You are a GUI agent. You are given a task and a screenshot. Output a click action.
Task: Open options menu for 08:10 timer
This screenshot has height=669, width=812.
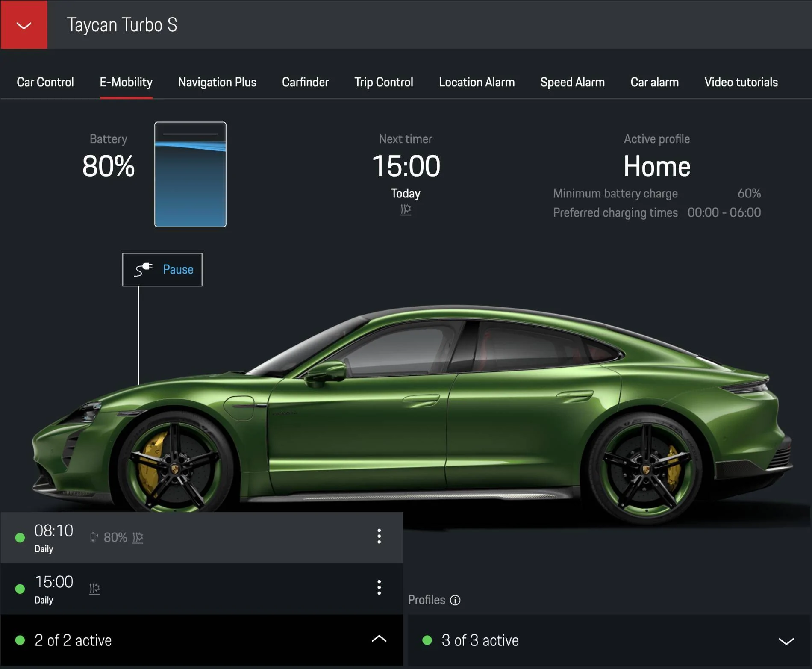point(379,536)
